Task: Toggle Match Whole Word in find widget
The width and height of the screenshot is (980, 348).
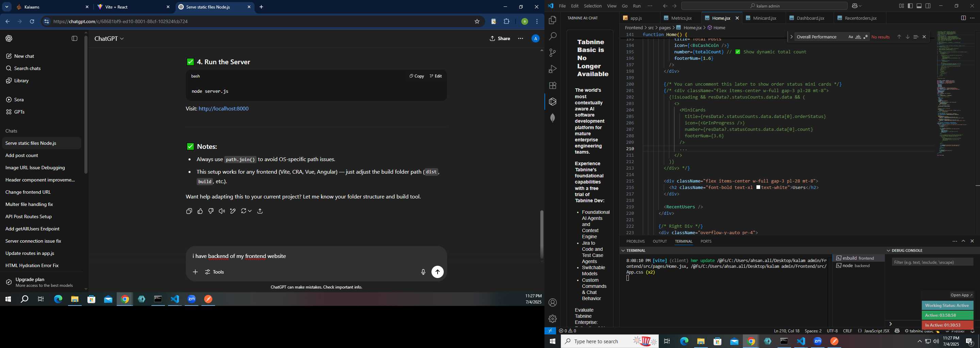Action: click(858, 37)
